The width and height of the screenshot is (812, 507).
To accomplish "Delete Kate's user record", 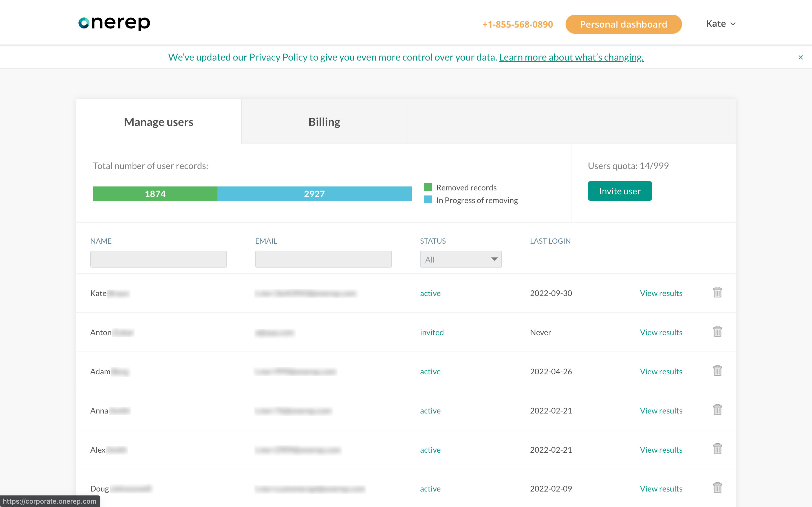I will point(718,292).
